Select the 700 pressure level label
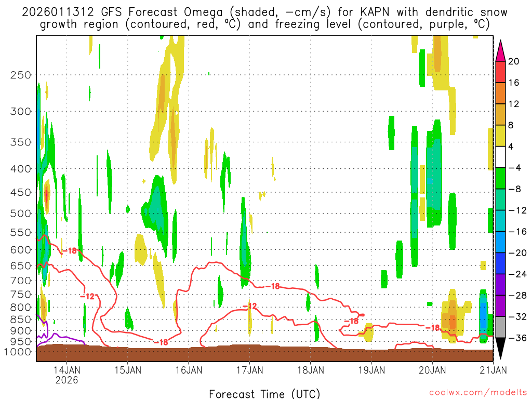Screen dimensions: 532x399 pos(21,281)
